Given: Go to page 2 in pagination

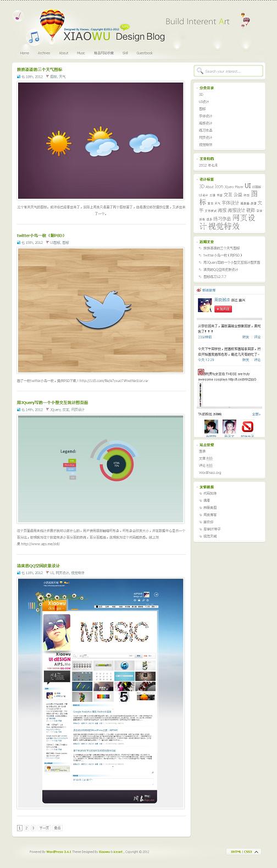Looking at the screenshot, I should point(26,827).
